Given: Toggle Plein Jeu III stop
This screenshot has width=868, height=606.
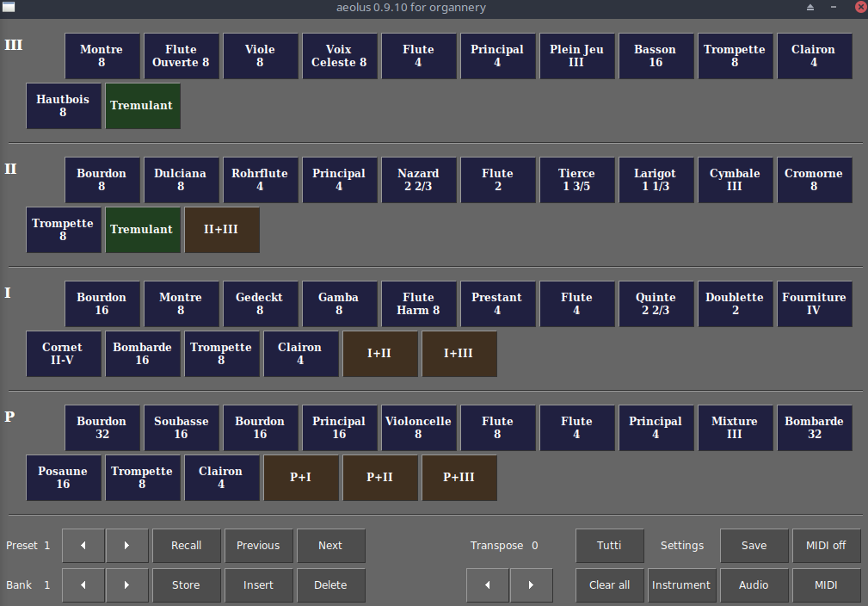Looking at the screenshot, I should (x=577, y=56).
